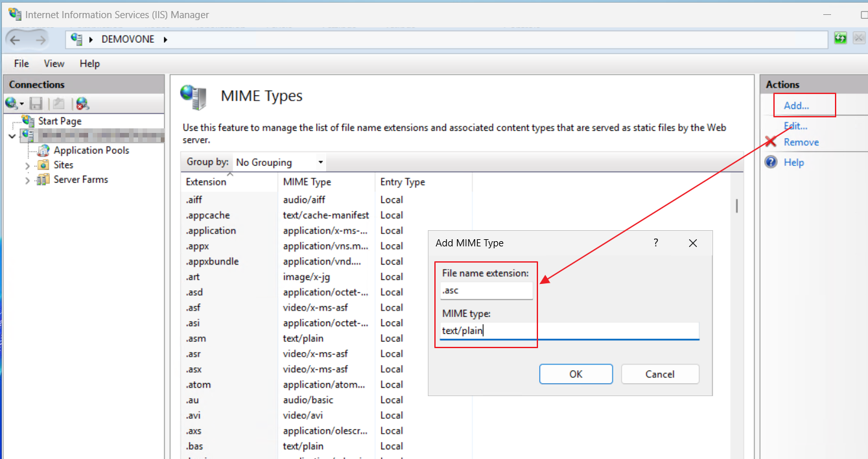Click the green Refresh icon in address bar
868x459 pixels.
(x=841, y=38)
